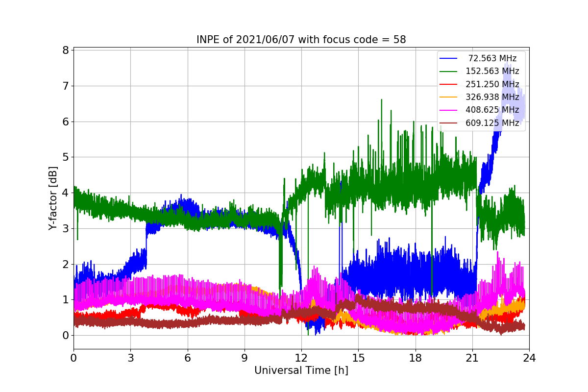588x392 pixels.
Task: Click x-axis tick label 0
Action: (x=73, y=358)
